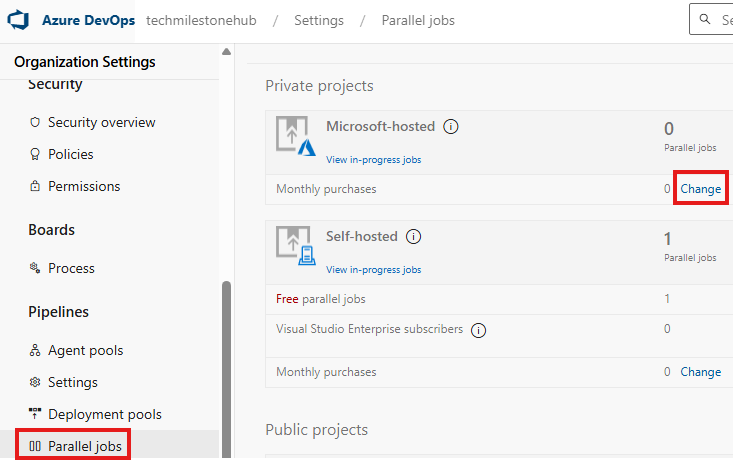This screenshot has height=460, width=733.
Task: Click the Deployment pools icon
Action: tap(35, 413)
